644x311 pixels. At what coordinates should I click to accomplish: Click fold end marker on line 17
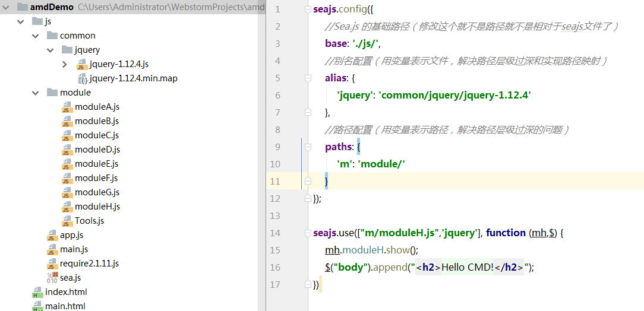pos(308,285)
